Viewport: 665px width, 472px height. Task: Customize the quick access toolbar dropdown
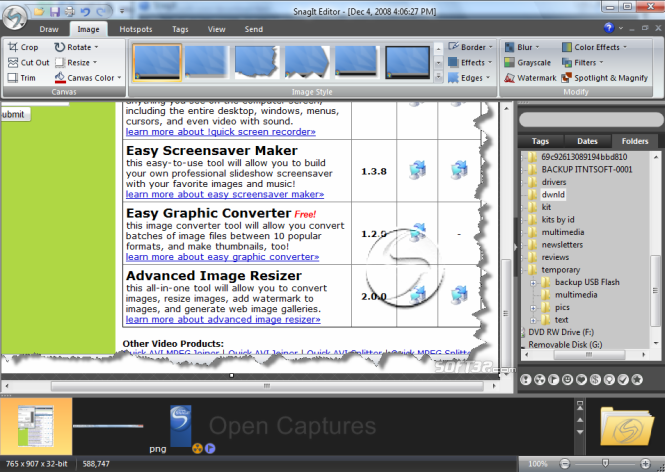[x=122, y=11]
